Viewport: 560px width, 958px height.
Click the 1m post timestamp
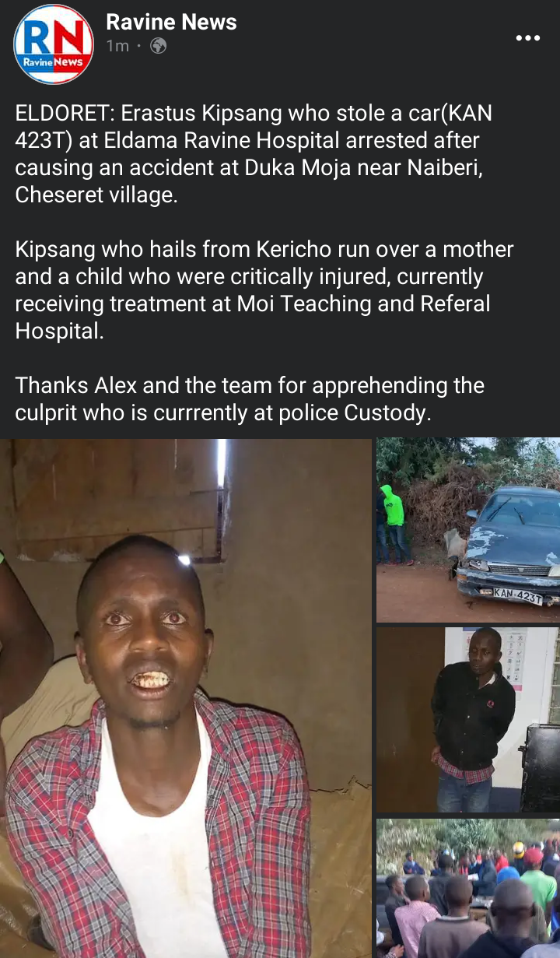tap(117, 46)
